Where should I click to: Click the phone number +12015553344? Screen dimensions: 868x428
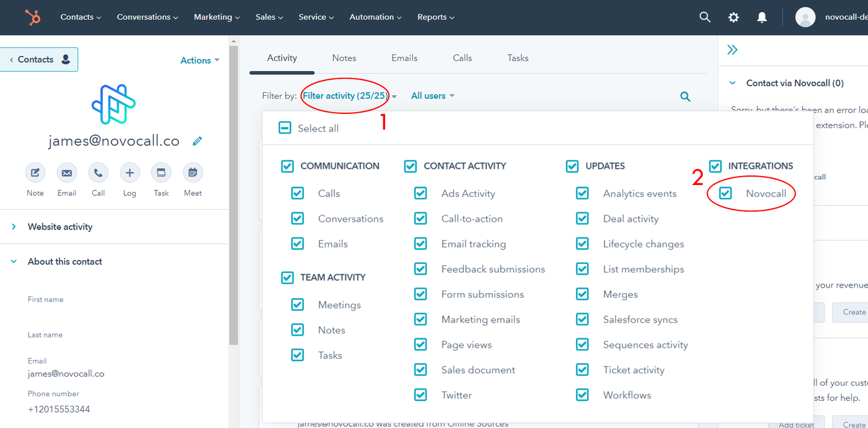tap(59, 409)
